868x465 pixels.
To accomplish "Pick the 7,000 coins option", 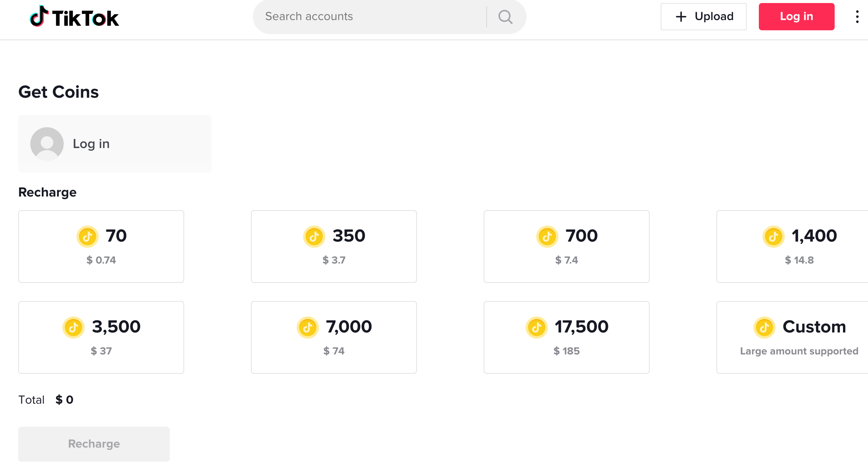I will pos(334,337).
